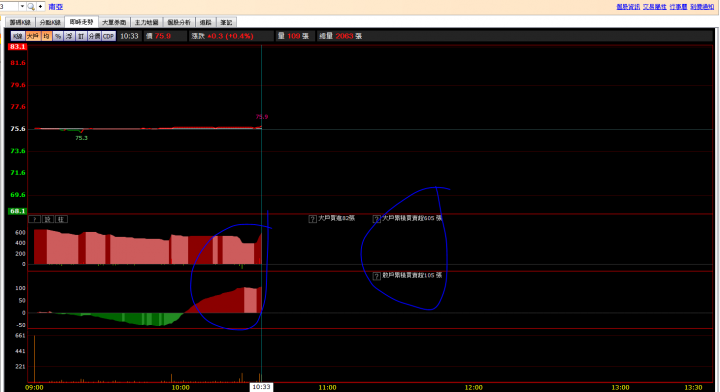Click the ? icon beside 大戶累積買賣超
This screenshot has width=720, height=392.
(377, 219)
